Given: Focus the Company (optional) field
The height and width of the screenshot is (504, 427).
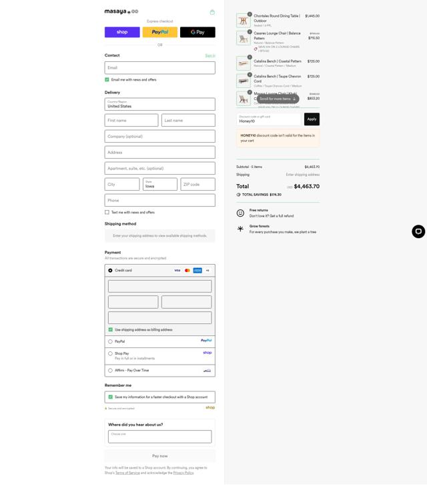Looking at the screenshot, I should [x=160, y=136].
